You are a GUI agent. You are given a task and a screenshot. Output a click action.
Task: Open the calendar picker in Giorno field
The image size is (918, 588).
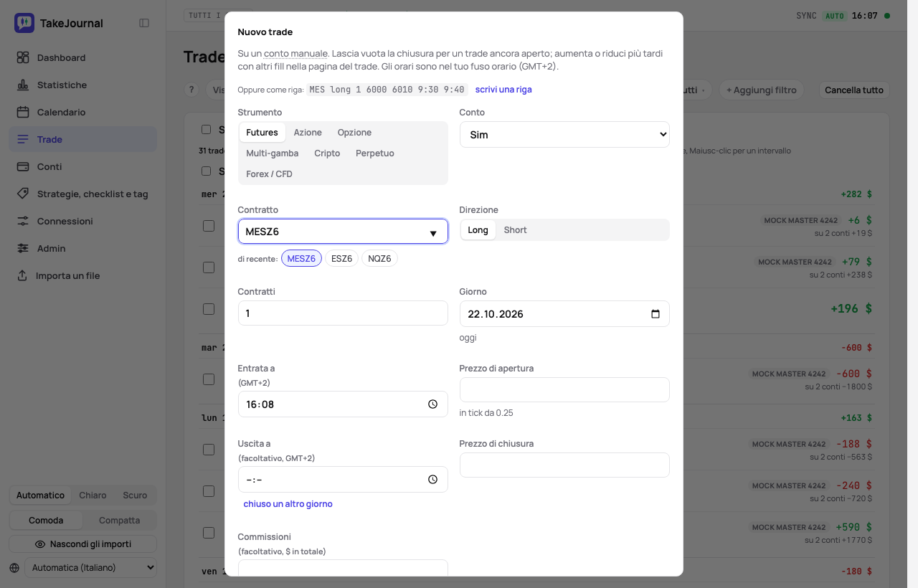tap(655, 314)
